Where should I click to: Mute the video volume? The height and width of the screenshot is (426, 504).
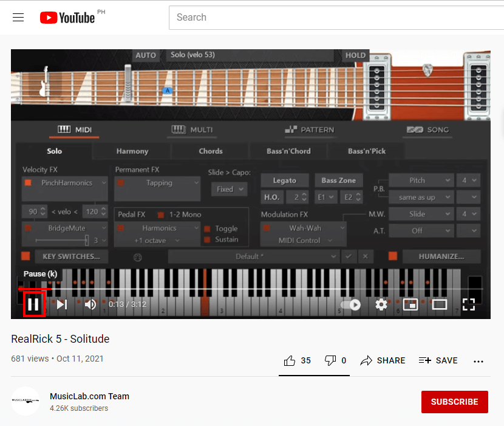coord(90,304)
